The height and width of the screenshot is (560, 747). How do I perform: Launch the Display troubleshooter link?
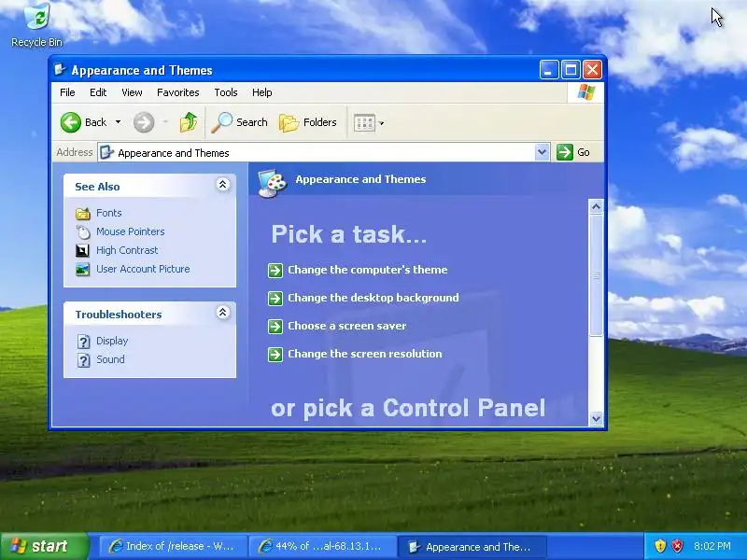112,341
